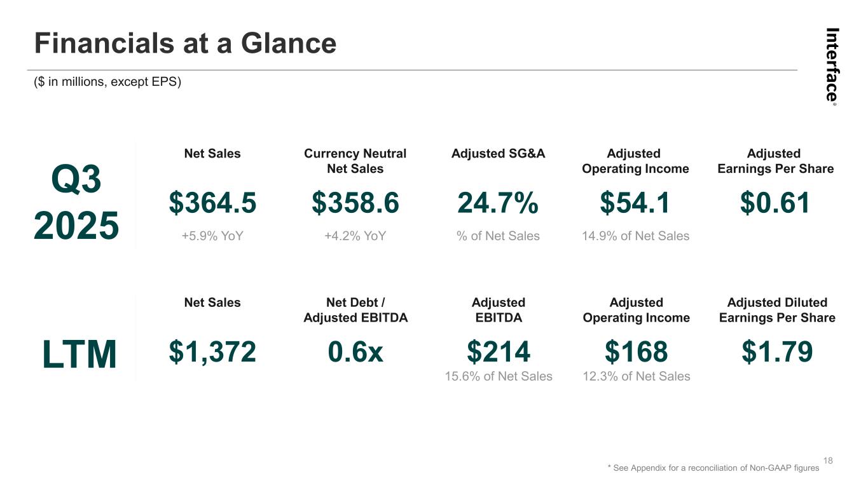The width and height of the screenshot is (868, 488).
Task: Click the $214 adjusted EBITDA value
Action: pyautogui.click(x=498, y=352)
